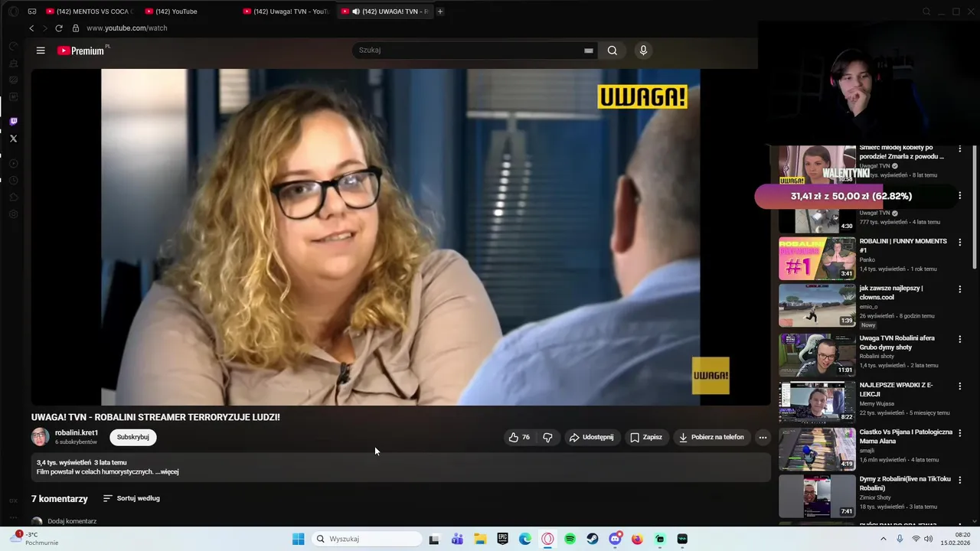Open more actions ellipsis under the video

[x=763, y=438]
